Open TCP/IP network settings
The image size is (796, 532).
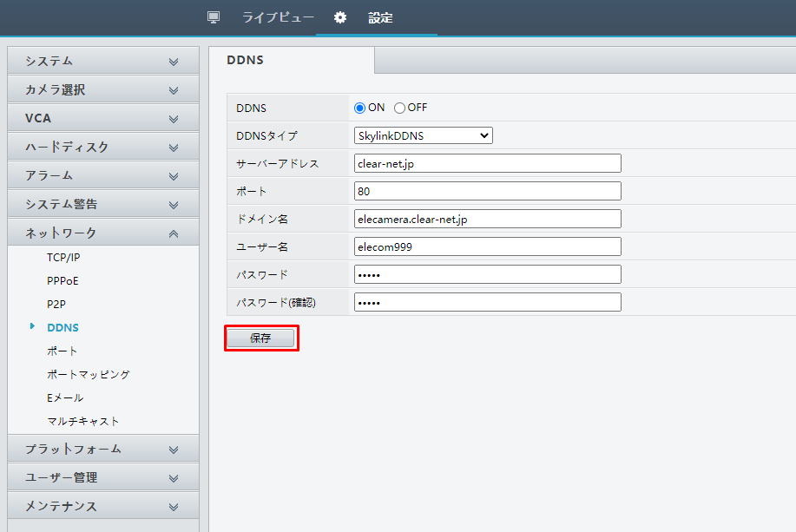63,258
